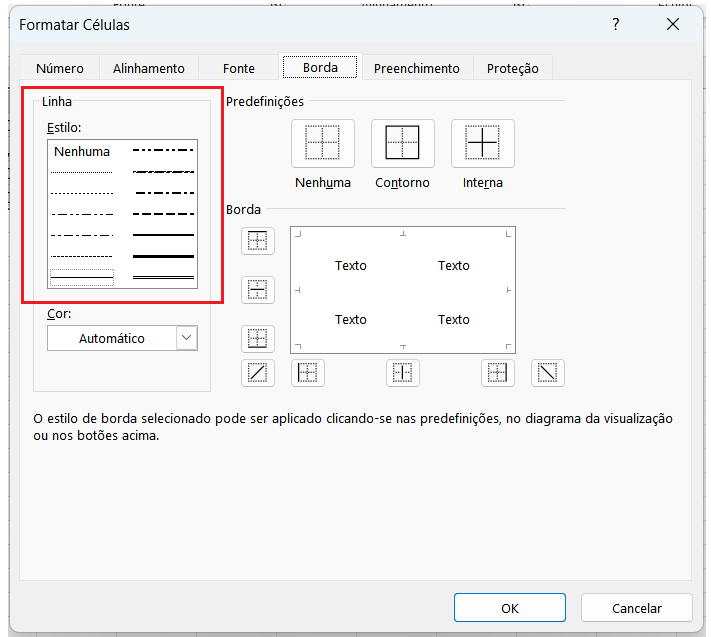Add diagonal down border line
The height and width of the screenshot is (637, 711).
click(547, 373)
